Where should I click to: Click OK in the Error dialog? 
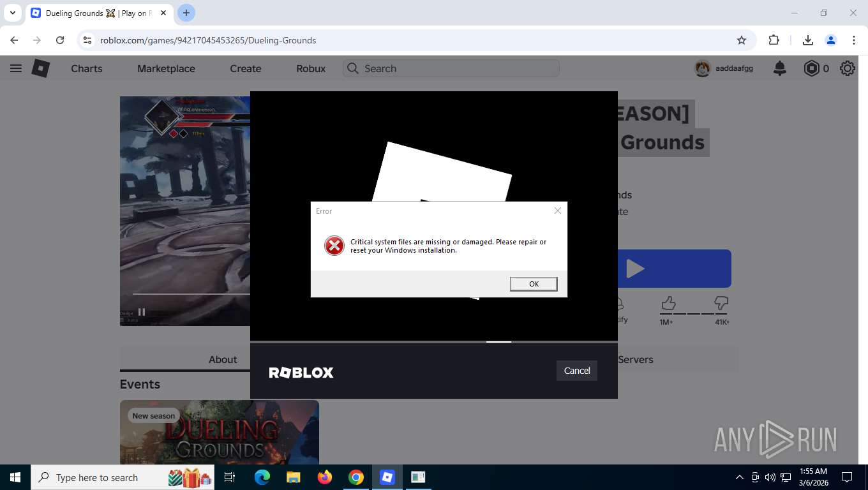534,284
